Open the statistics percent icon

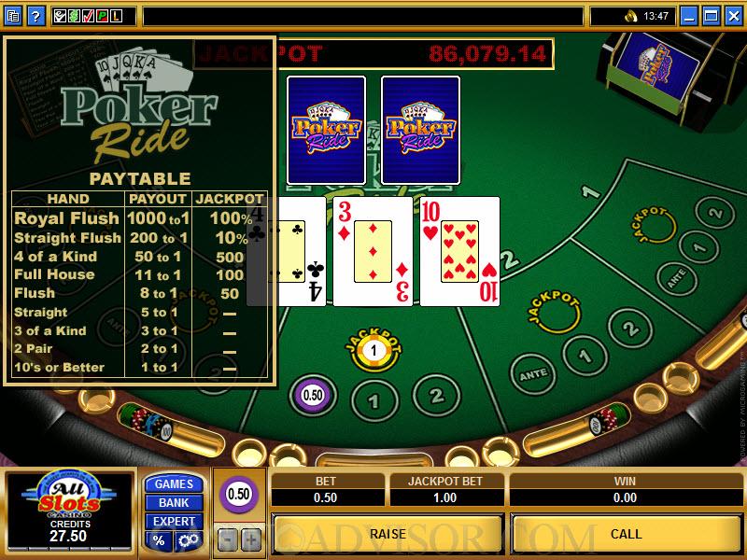(x=158, y=540)
